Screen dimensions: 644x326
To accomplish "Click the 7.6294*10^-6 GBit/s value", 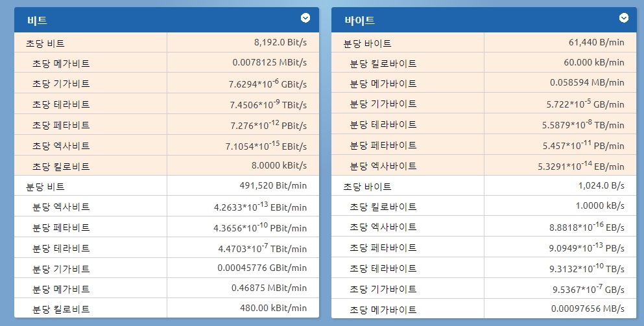I will [268, 84].
